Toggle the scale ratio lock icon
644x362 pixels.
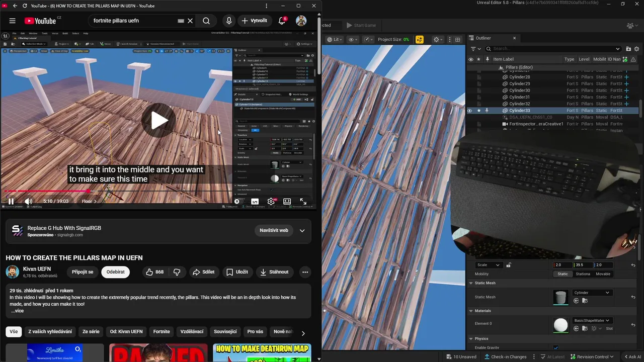tap(509, 265)
